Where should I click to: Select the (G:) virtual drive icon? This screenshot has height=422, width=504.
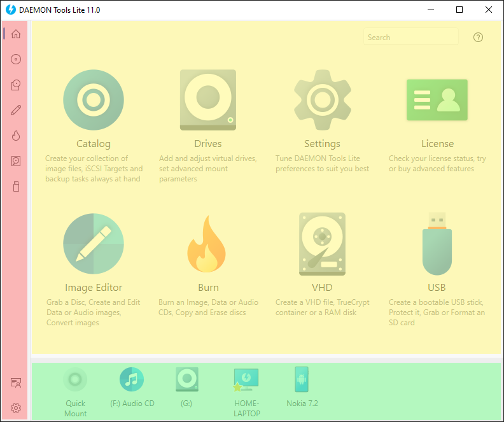coord(187,379)
